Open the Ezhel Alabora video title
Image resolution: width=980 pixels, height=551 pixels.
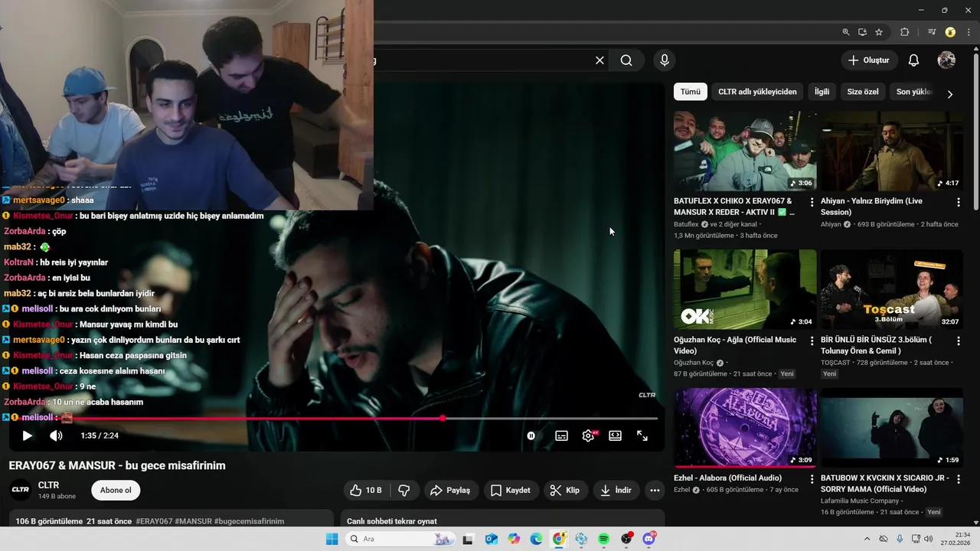pos(728,478)
